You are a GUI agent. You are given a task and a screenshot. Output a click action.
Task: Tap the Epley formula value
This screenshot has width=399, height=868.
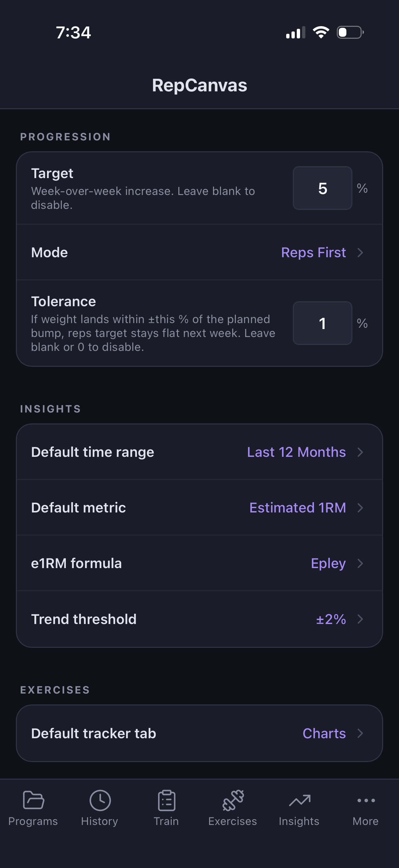328,563
